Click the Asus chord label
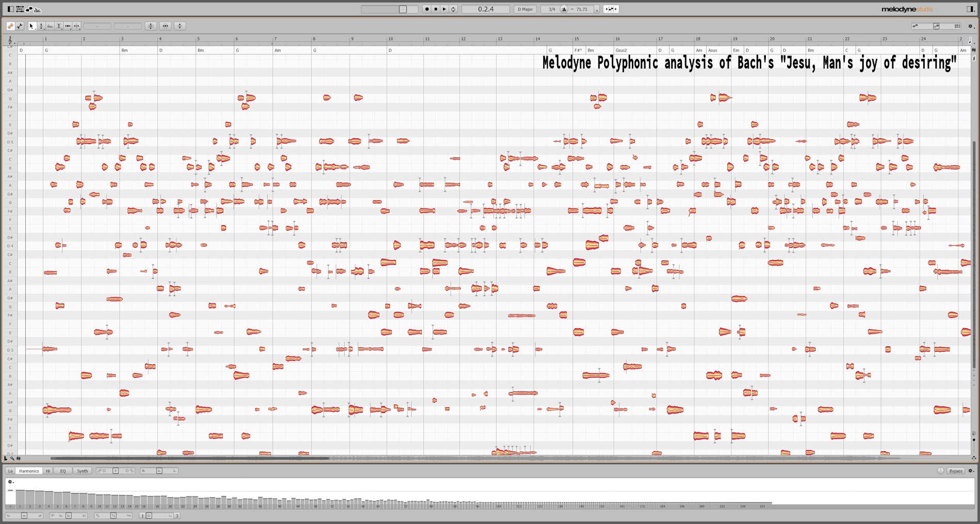 click(x=713, y=51)
